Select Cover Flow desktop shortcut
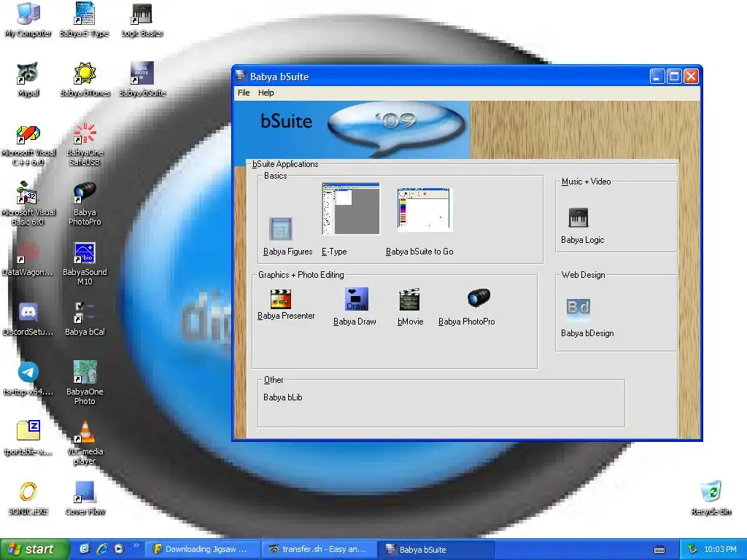Screen dimensions: 747x560 (x=85, y=499)
